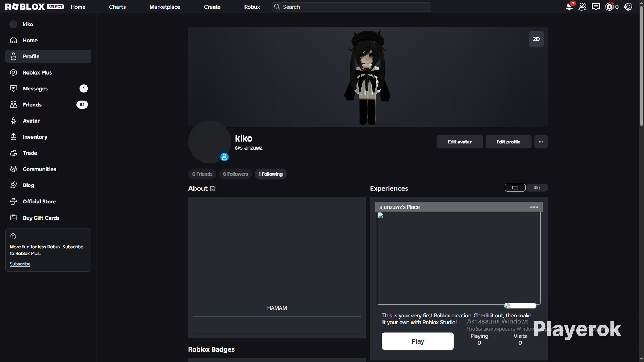Switch Experiences to slideshow view
Image resolution: width=644 pixels, height=362 pixels.
click(515, 188)
